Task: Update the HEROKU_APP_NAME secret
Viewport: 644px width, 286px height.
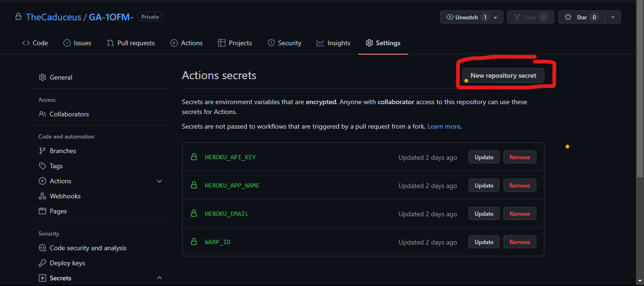Action: [x=484, y=185]
